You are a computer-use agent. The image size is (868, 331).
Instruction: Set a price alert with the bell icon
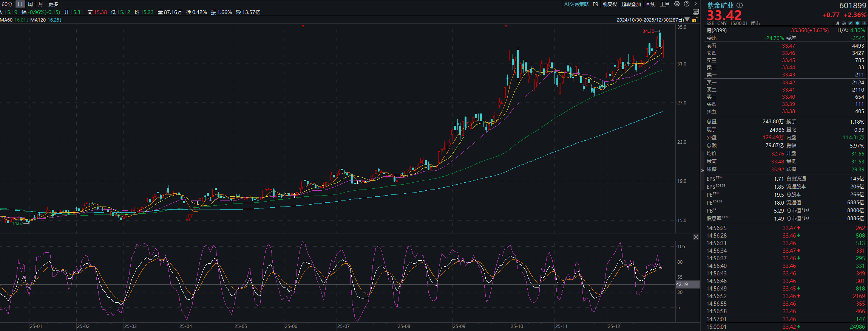coord(857,23)
